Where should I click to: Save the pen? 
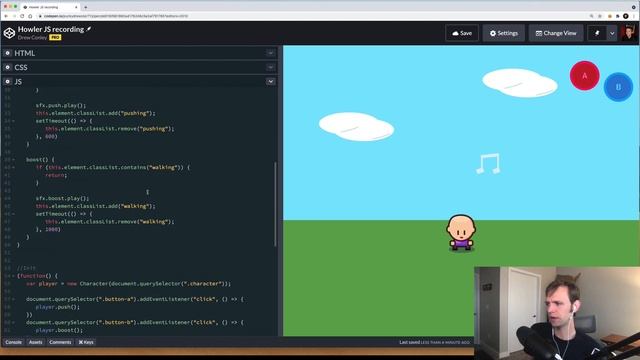pyautogui.click(x=462, y=33)
